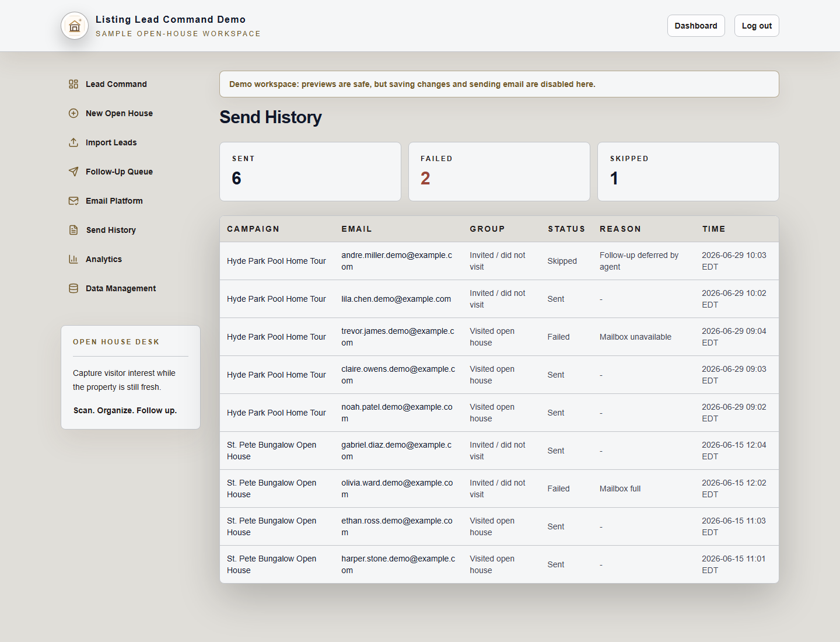840x642 pixels.
Task: Open Email Platform from sidebar
Action: [114, 201]
